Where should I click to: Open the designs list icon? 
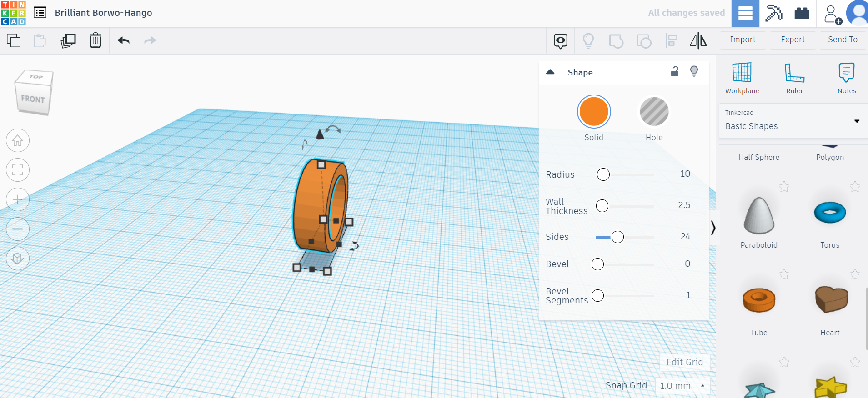[40, 13]
